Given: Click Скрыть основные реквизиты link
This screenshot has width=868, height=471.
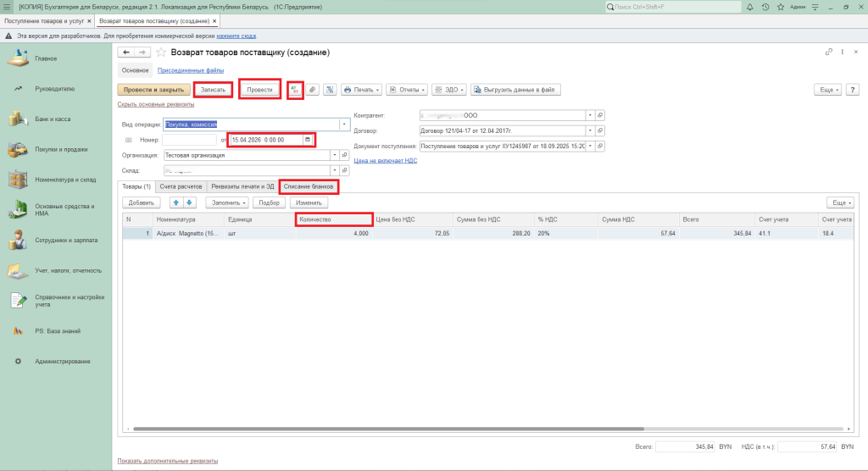Looking at the screenshot, I should click(156, 104).
